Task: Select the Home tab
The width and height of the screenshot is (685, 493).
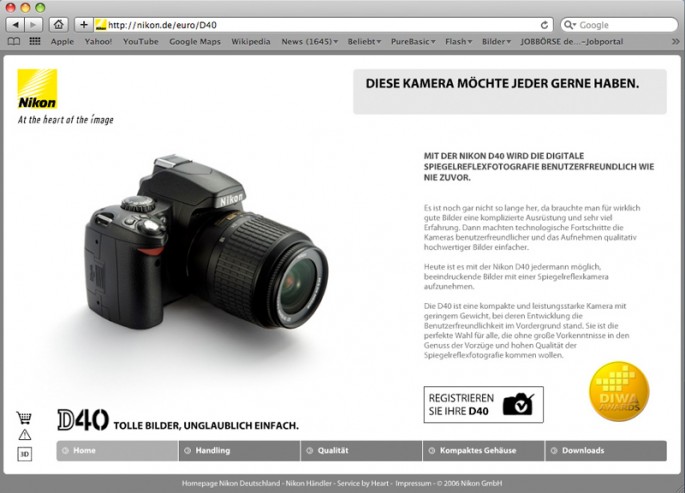Action: tap(118, 451)
